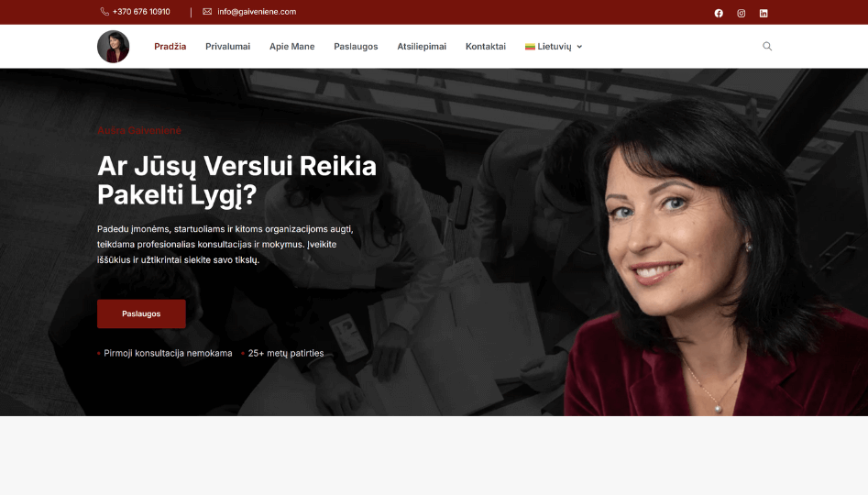Click the phone icon in top bar

click(104, 12)
